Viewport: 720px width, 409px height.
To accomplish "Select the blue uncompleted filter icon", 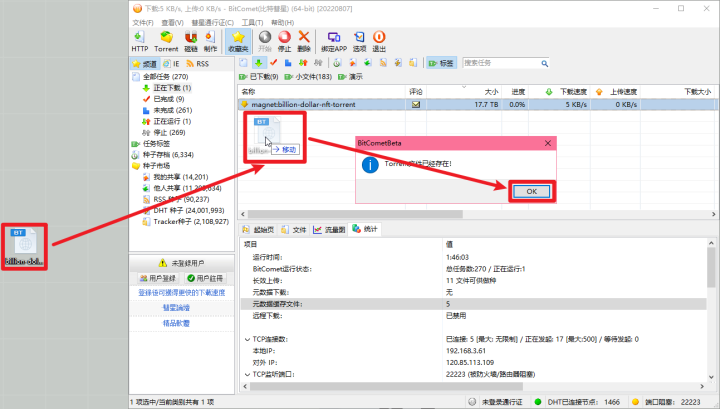I will tap(288, 63).
